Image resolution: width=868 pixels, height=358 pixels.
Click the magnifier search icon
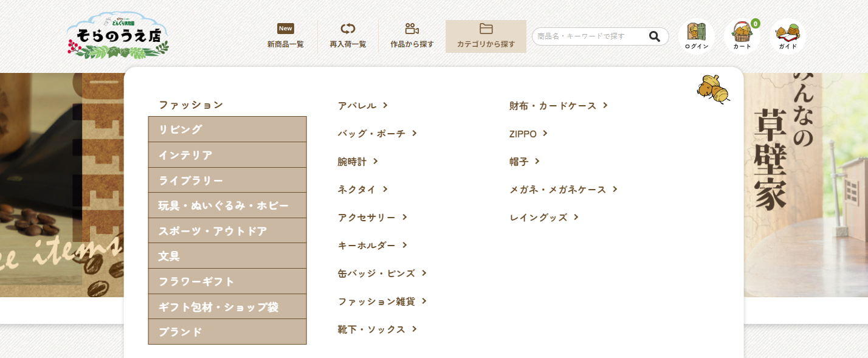[655, 36]
